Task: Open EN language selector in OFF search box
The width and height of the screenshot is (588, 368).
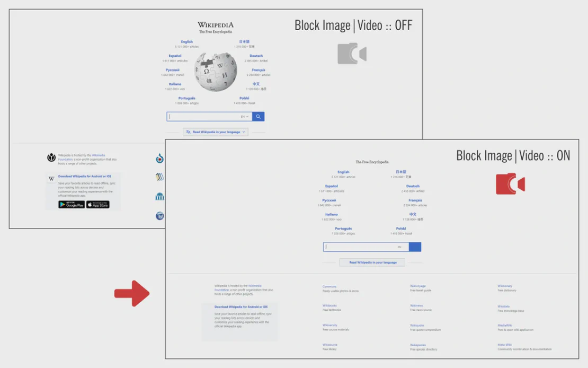Action: (x=245, y=117)
